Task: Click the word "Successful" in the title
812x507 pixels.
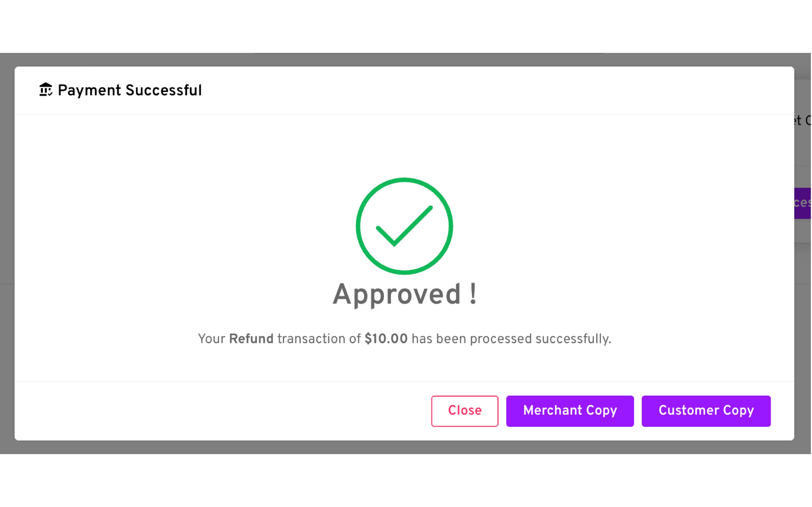Action: [x=163, y=91]
